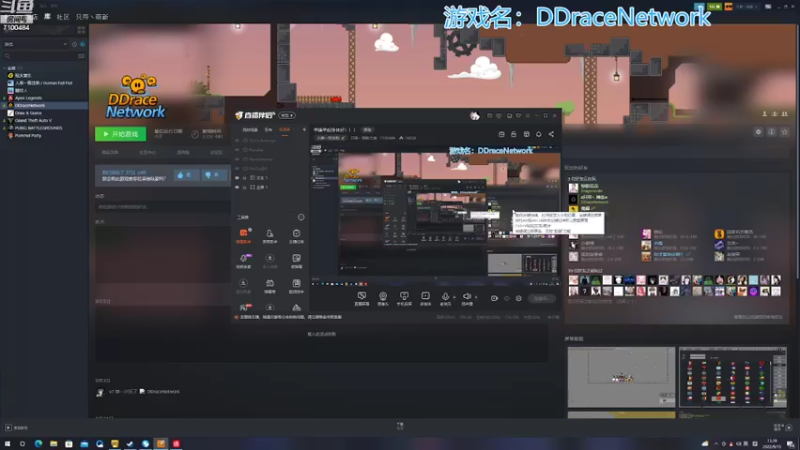The image size is (800, 450).
Task: Click the blue ready-to-play filter icon
Action: point(82,44)
